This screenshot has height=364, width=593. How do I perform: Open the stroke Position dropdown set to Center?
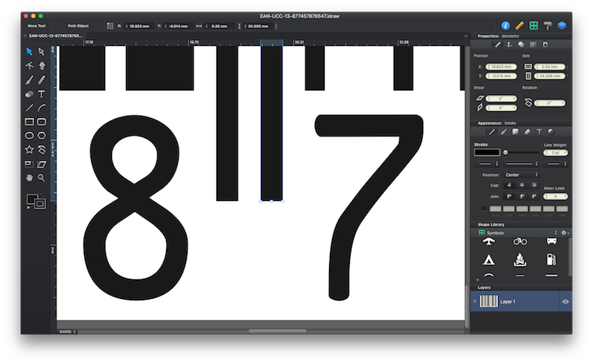tap(521, 175)
